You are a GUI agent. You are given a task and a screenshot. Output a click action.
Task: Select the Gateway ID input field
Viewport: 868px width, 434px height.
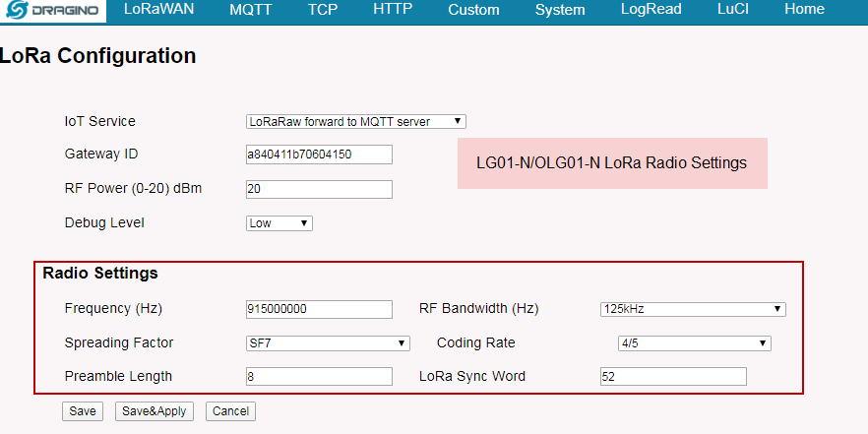coord(320,155)
